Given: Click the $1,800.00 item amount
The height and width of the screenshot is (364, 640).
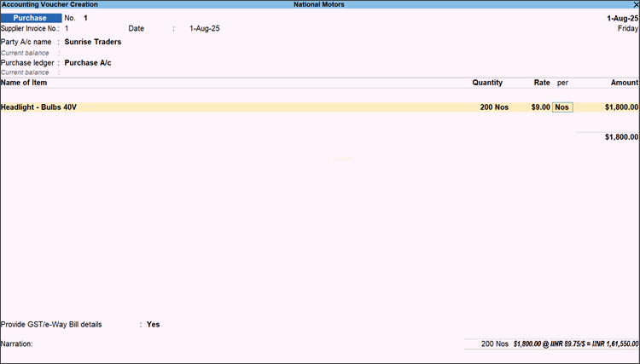Looking at the screenshot, I should click(x=620, y=107).
